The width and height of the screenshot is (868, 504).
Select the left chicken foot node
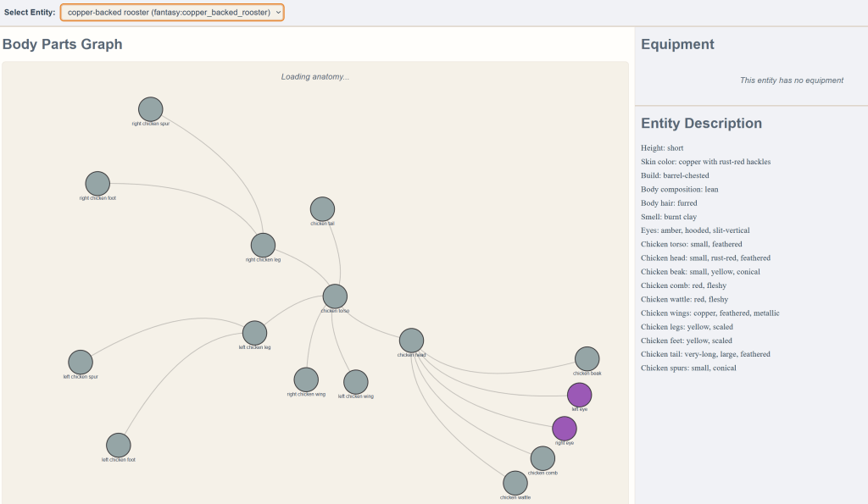[x=119, y=446]
